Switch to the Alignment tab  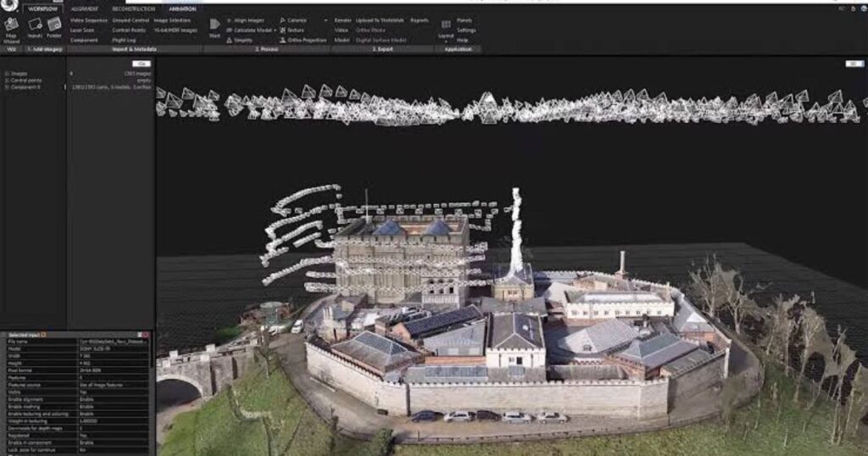pyautogui.click(x=85, y=8)
